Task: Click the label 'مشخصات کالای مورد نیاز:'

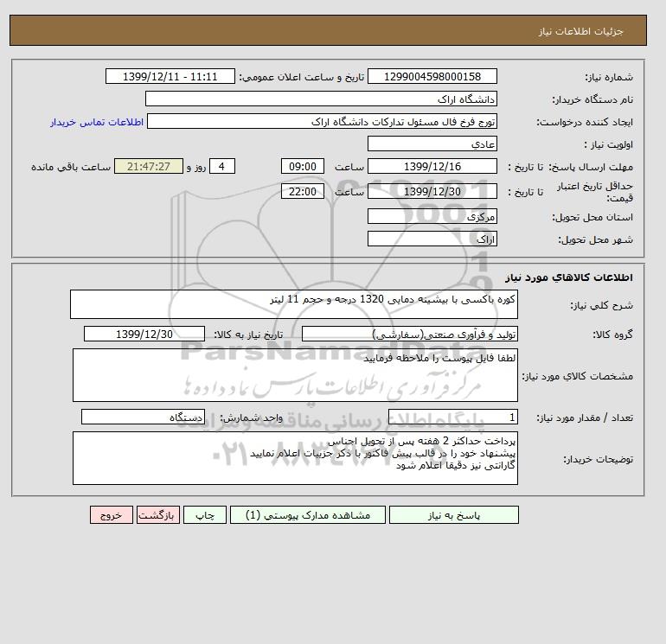Action: 577,376
